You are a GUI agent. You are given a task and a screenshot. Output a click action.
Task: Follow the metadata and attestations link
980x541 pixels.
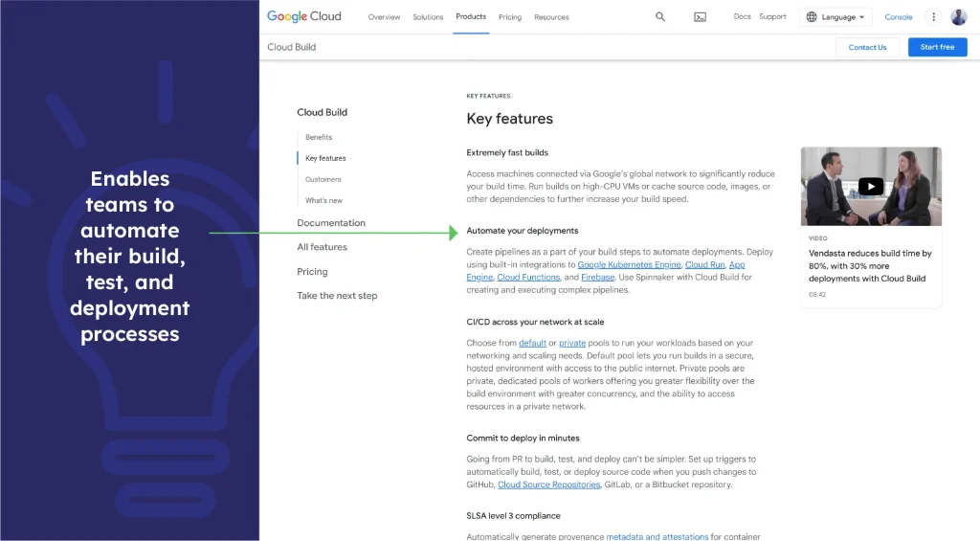pos(657,536)
